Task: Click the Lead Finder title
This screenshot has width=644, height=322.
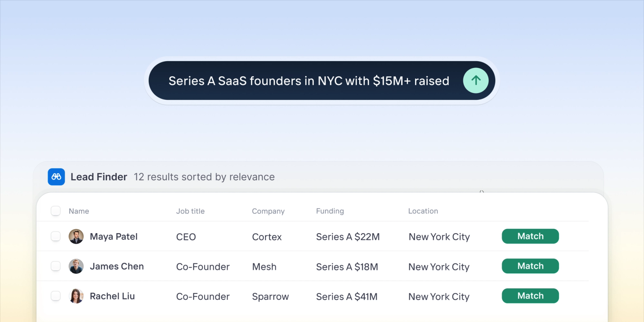Action: 99,177
